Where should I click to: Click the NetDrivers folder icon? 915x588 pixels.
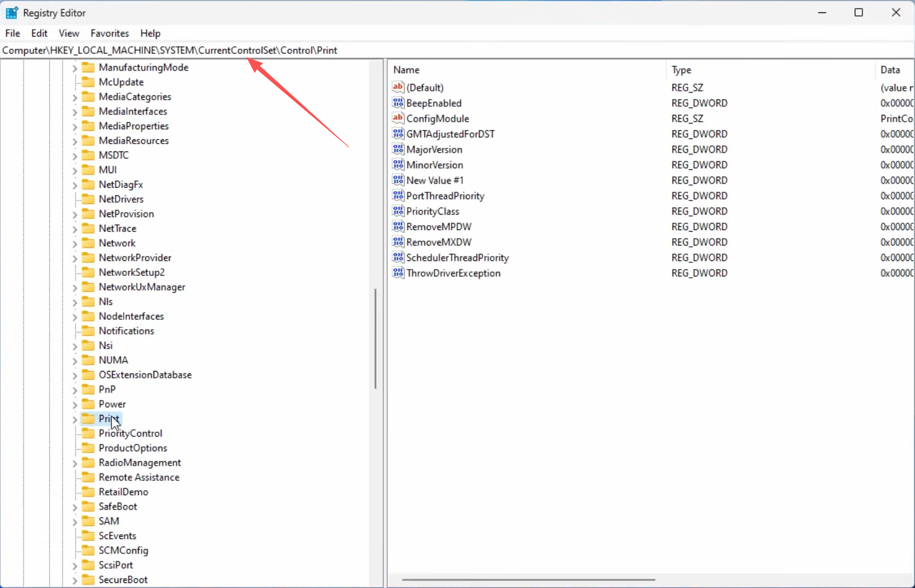(88, 199)
